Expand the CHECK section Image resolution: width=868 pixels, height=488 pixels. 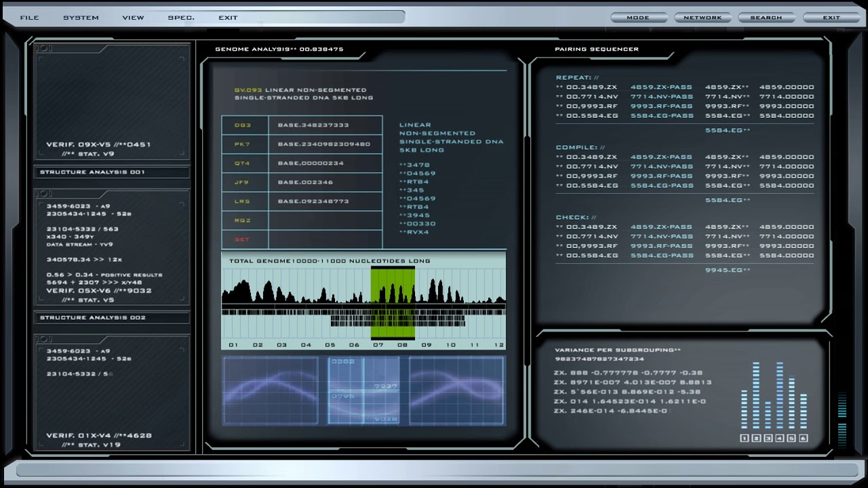pos(572,217)
